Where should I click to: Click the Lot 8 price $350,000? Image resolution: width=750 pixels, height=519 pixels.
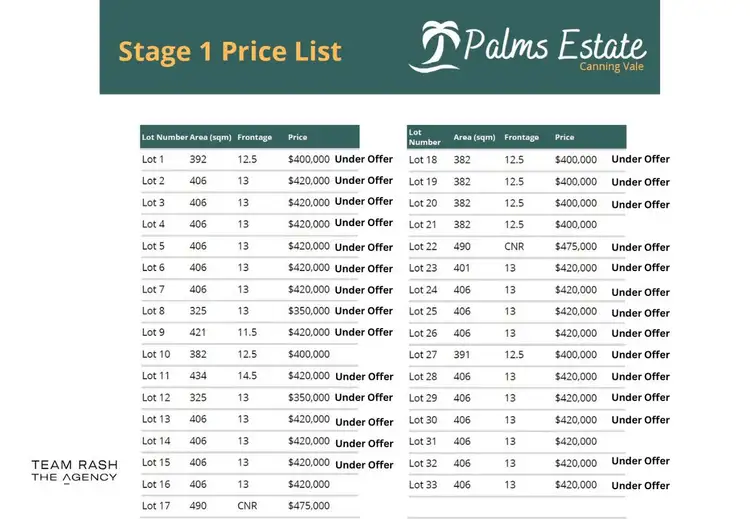[x=308, y=311]
